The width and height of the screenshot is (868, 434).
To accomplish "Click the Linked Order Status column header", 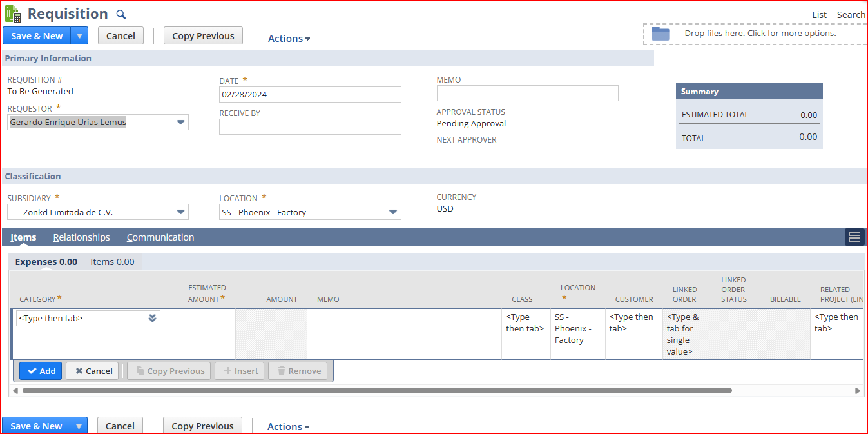I will 734,290.
